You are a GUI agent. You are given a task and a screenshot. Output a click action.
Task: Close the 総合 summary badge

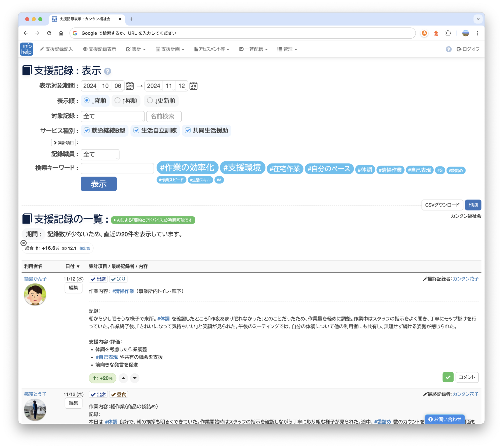pyautogui.click(x=24, y=243)
